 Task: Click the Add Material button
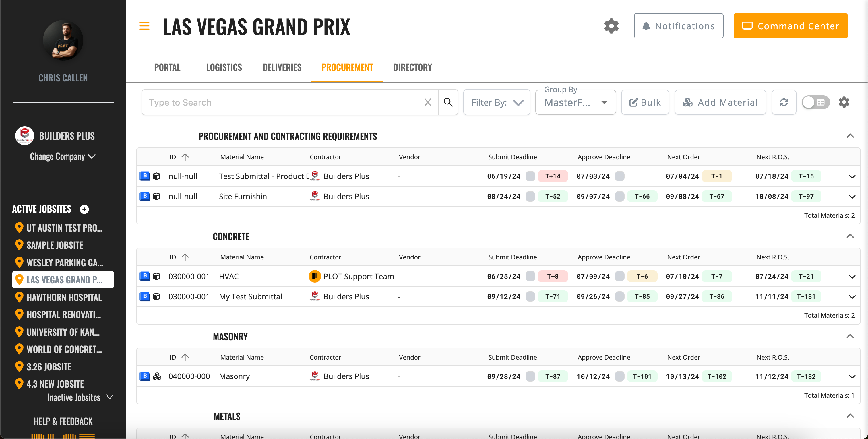(720, 102)
